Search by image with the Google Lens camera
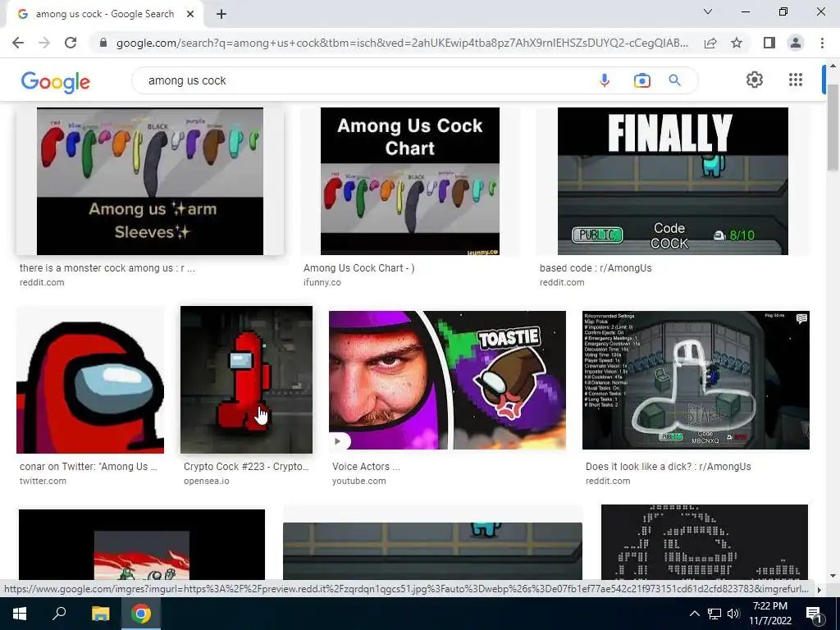This screenshot has width=840, height=630. [641, 80]
